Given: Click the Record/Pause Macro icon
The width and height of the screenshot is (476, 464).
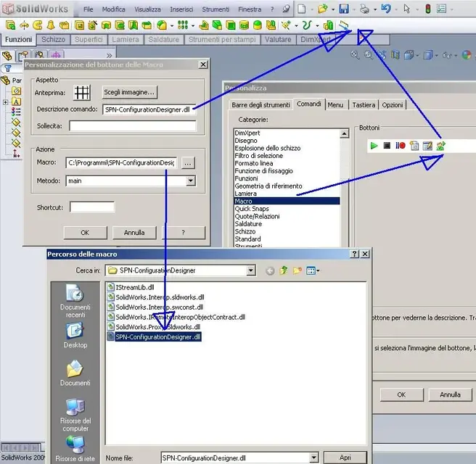Looking at the screenshot, I should click(400, 146).
